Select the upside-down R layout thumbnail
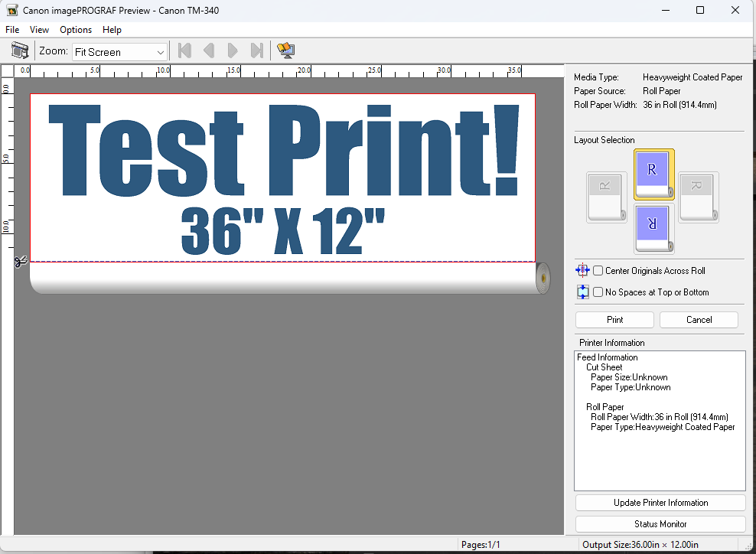Image resolution: width=756 pixels, height=554 pixels. [653, 228]
